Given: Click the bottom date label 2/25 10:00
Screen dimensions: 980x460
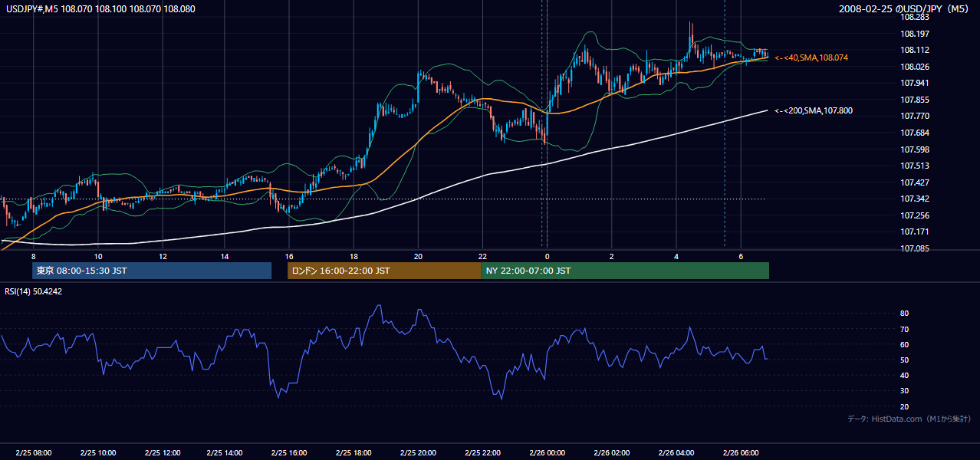Looking at the screenshot, I should (x=97, y=453).
